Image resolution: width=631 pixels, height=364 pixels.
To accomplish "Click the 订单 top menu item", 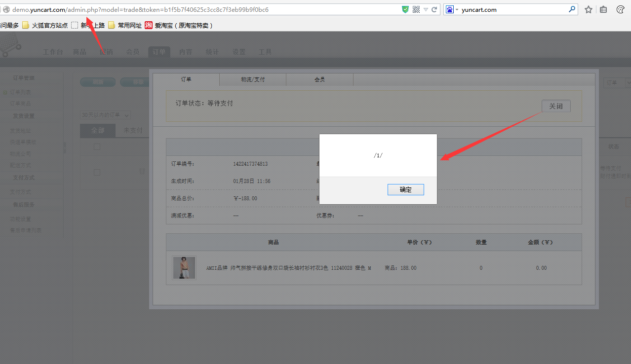I will pos(159,52).
